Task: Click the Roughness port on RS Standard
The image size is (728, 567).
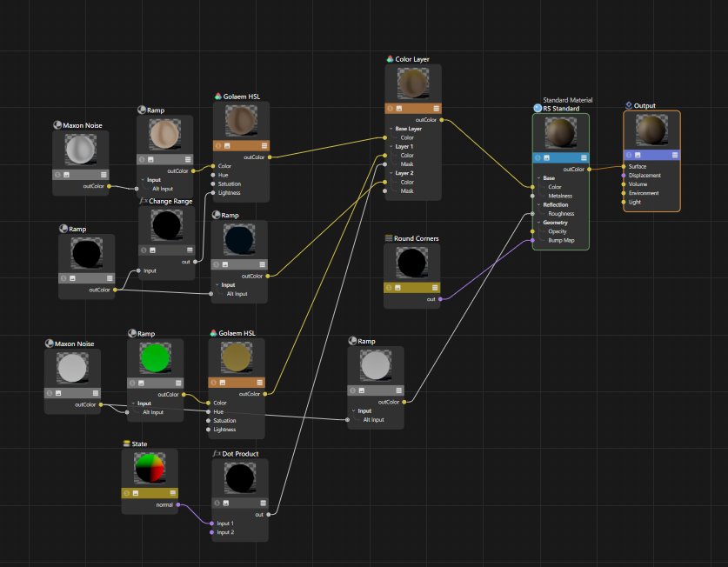Action: tap(532, 214)
